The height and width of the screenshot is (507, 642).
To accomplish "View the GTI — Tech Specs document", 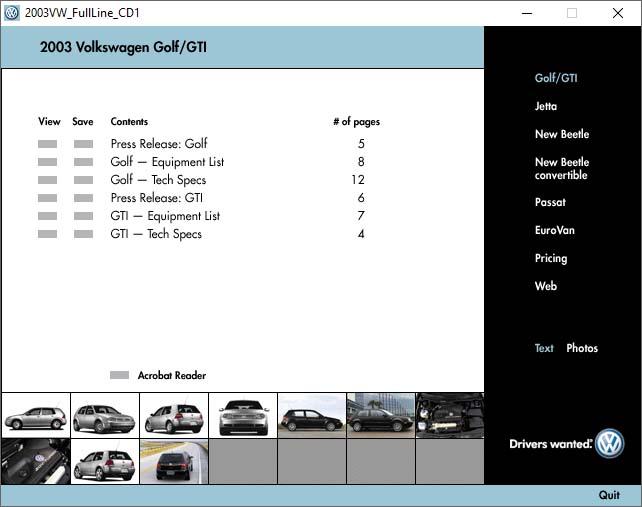I will 47,234.
